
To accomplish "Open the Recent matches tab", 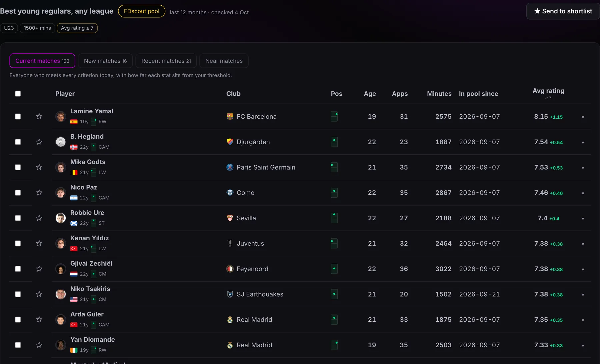I will pyautogui.click(x=166, y=61).
